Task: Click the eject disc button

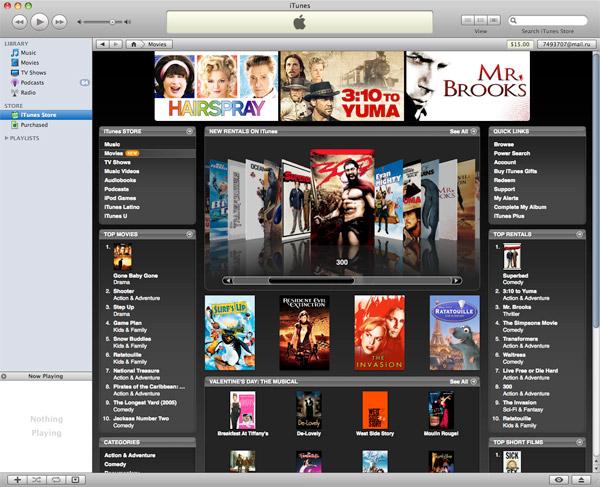Action: [581, 480]
